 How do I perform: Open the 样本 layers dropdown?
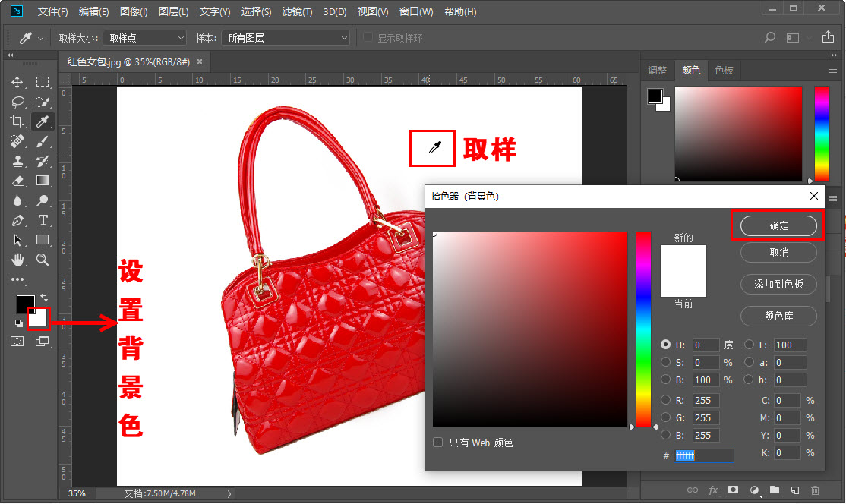[286, 38]
